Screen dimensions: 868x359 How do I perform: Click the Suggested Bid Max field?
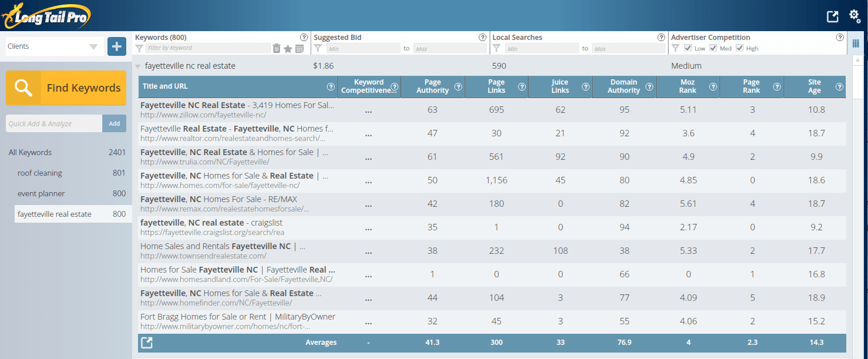[450, 48]
